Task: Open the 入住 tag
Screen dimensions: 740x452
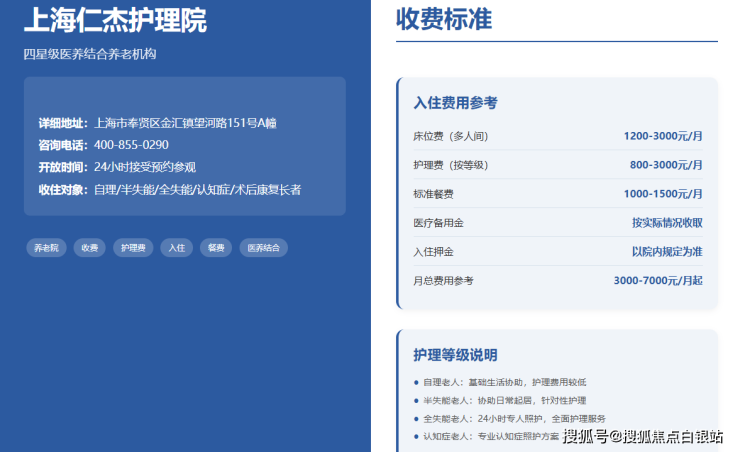Action: pos(177,248)
